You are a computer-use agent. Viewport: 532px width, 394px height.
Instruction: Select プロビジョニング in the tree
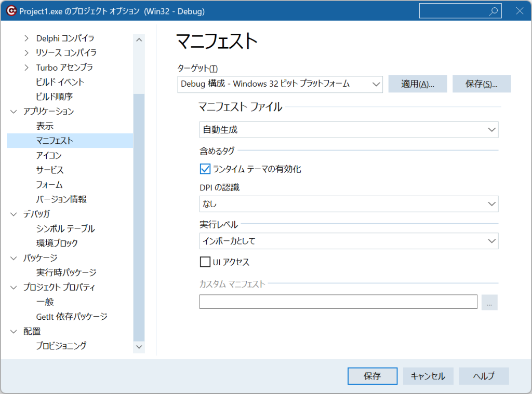pos(61,346)
